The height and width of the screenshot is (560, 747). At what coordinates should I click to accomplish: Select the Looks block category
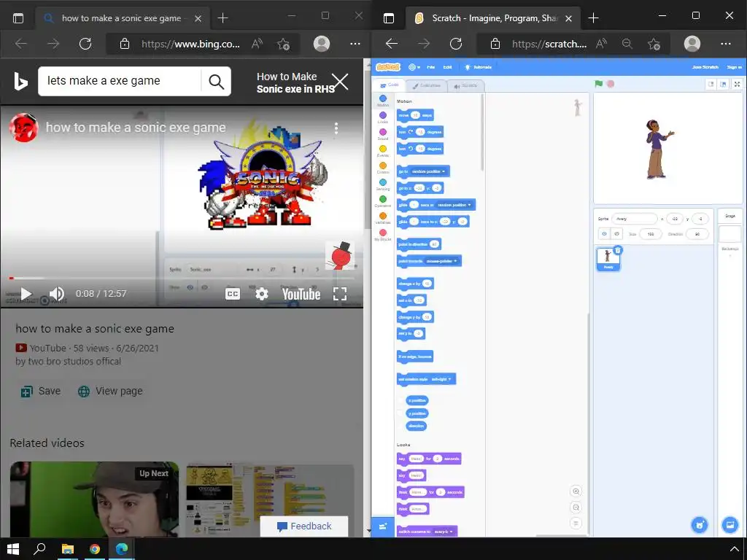[383, 117]
